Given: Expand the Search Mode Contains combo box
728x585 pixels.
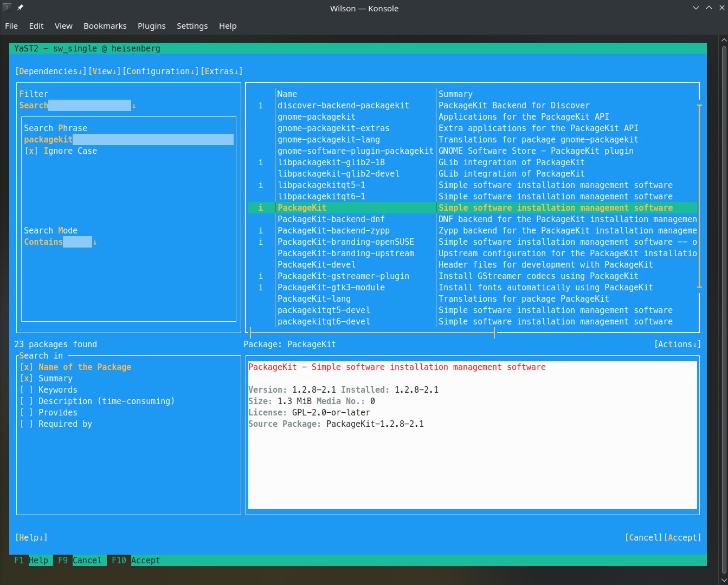Looking at the screenshot, I should [61, 242].
